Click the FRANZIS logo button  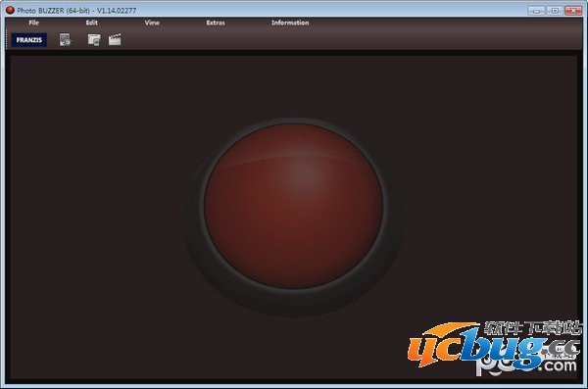[28, 40]
